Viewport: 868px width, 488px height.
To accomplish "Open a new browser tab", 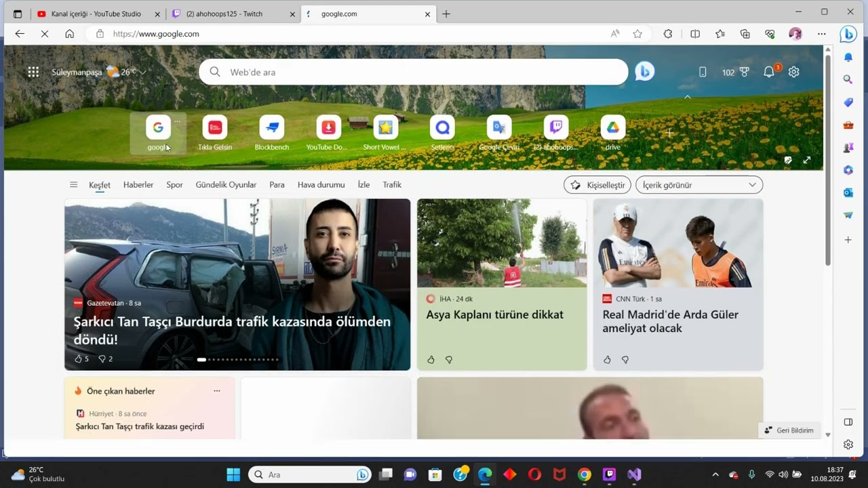I will coord(446,14).
